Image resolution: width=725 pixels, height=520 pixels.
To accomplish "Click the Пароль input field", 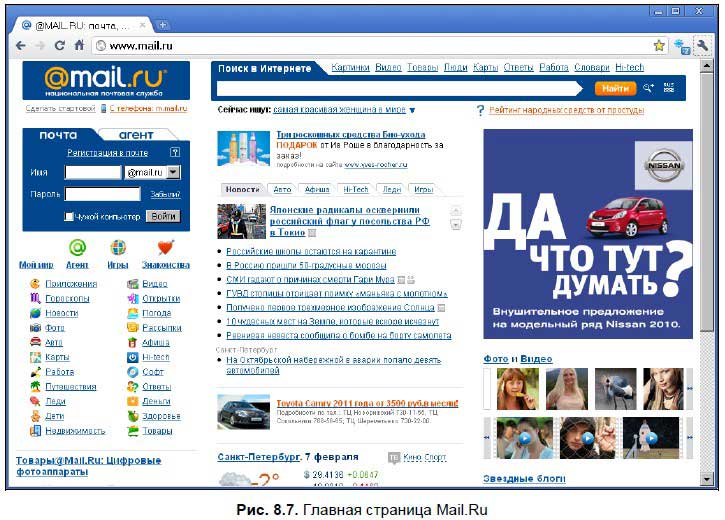I will click(x=103, y=194).
